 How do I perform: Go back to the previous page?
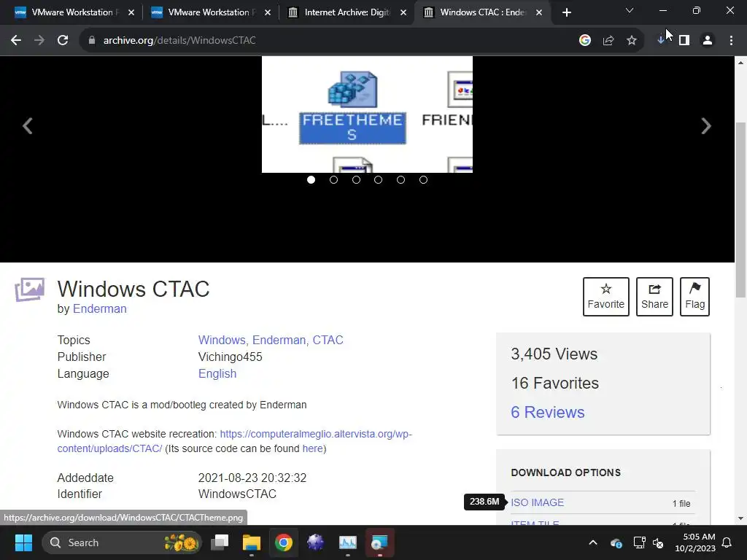click(16, 41)
